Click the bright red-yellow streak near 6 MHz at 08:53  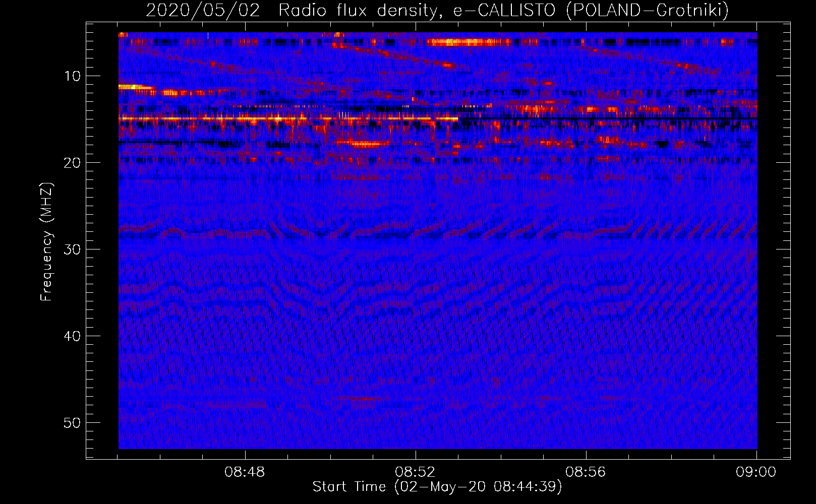469,42
